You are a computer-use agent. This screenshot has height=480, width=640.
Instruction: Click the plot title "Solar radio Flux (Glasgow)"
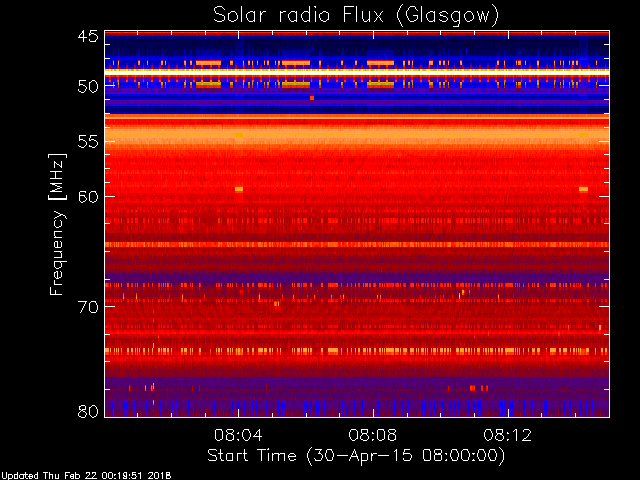coord(356,16)
